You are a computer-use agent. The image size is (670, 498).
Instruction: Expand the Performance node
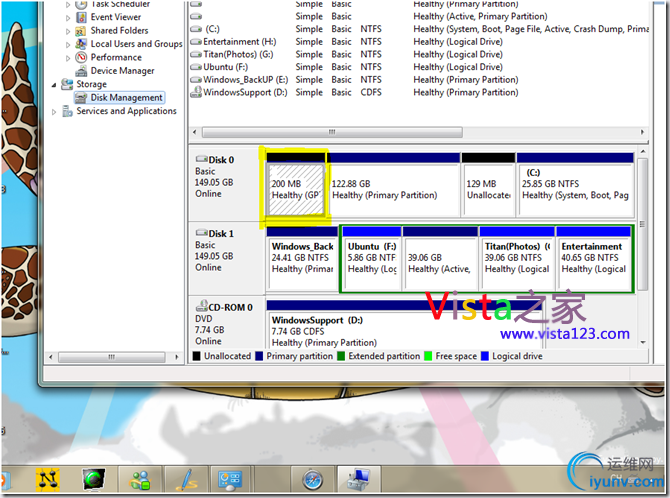tap(68, 58)
